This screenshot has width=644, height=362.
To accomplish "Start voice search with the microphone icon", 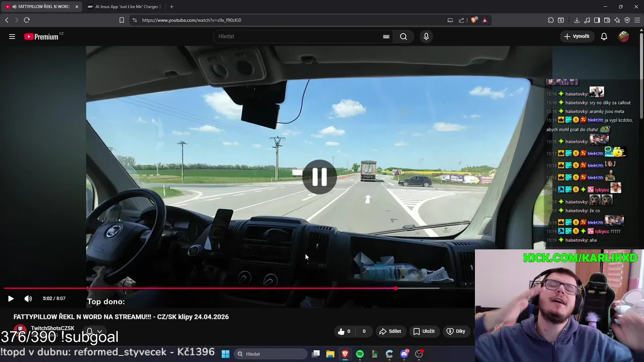I will pos(426,36).
